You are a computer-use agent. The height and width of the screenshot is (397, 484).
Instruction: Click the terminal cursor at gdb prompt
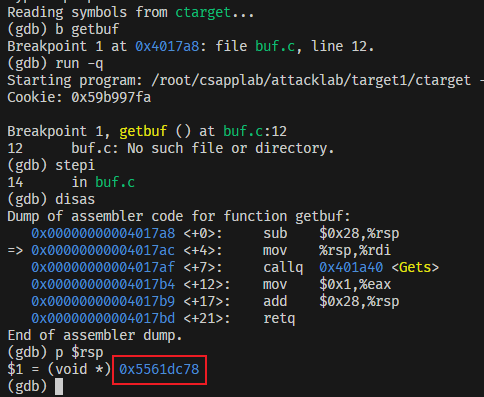tap(59, 386)
